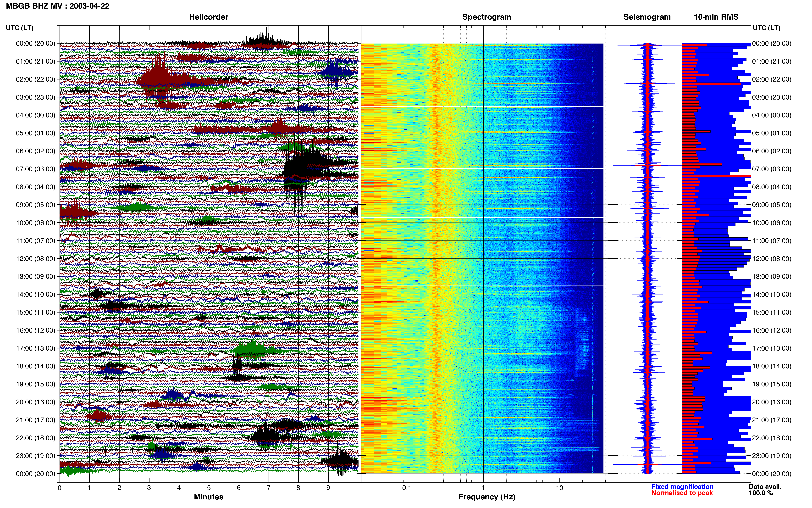The width and height of the screenshot is (812, 508).
Task: Click the Helicorder panel heading
Action: point(209,17)
